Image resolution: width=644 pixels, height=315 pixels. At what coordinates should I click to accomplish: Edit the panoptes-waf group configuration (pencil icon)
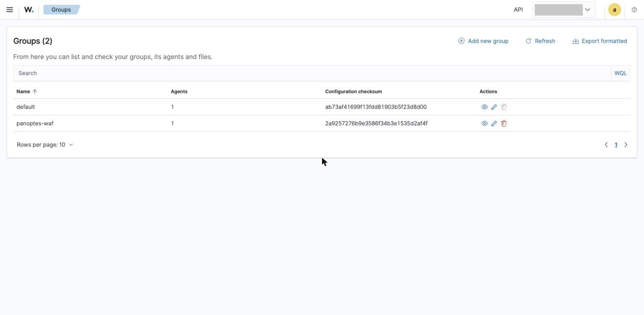coord(494,123)
